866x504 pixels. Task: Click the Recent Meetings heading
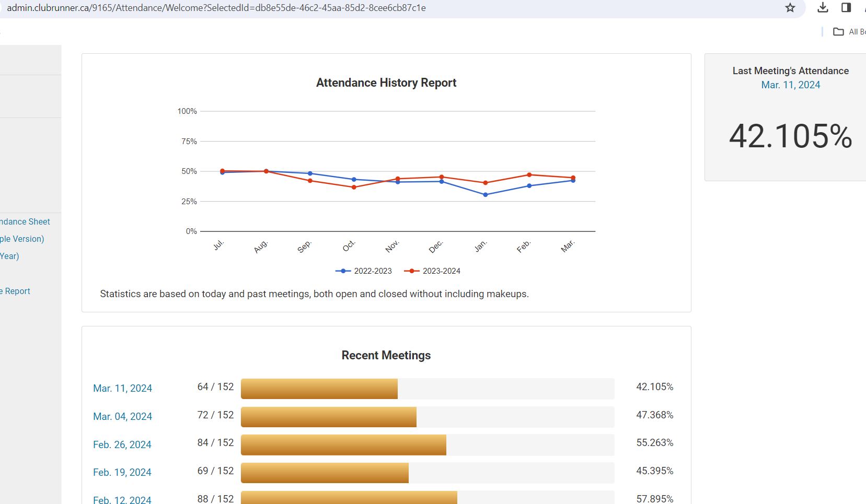coord(386,355)
